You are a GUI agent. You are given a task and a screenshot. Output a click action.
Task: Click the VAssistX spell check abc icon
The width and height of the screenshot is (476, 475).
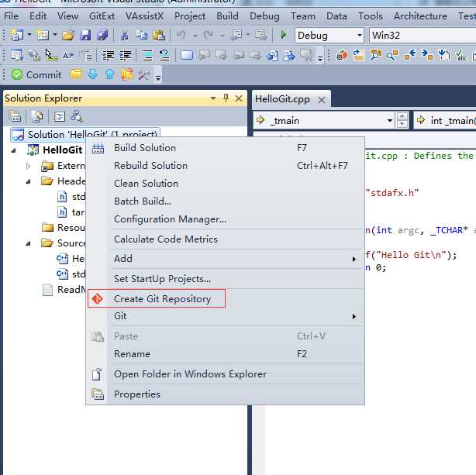tap(460, 56)
